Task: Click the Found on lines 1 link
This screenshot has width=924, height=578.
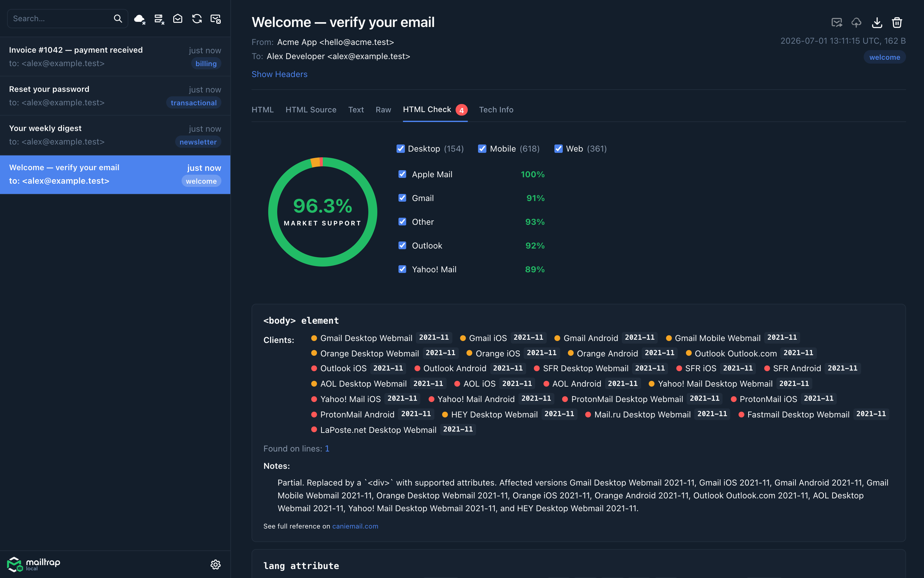Action: click(327, 448)
